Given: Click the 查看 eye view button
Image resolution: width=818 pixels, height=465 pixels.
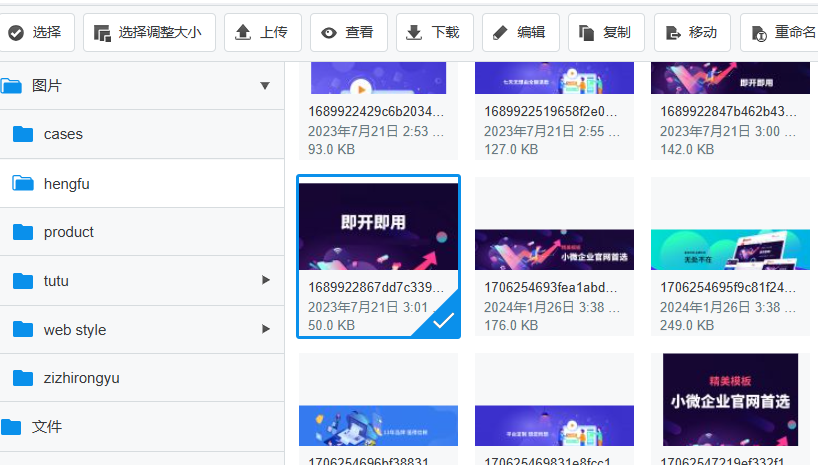Looking at the screenshot, I should [x=348, y=32].
